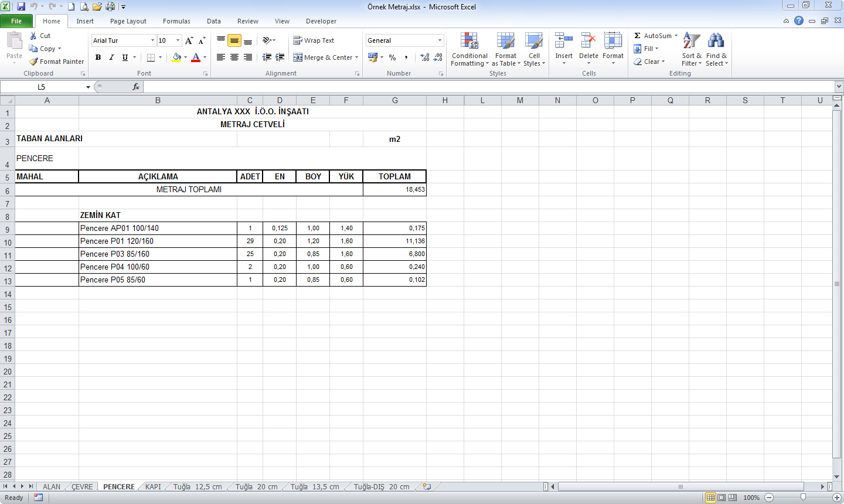Open the General number format dropdown
Image resolution: width=844 pixels, height=504 pixels.
click(440, 40)
